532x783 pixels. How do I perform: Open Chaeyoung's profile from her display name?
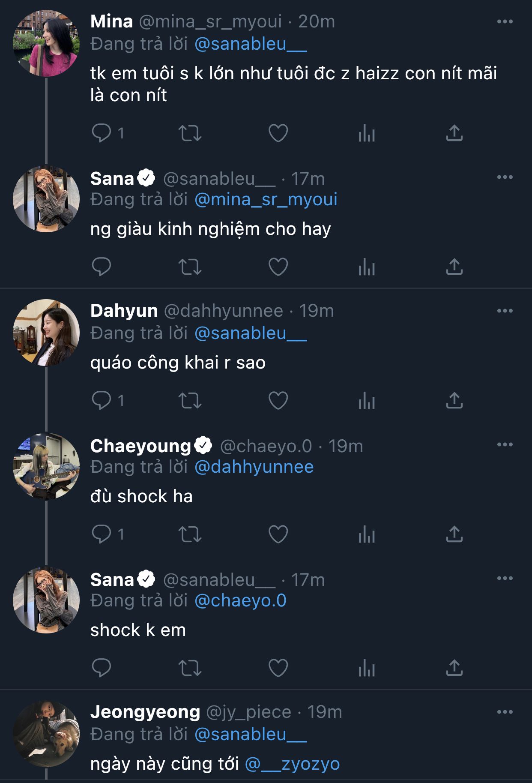[x=140, y=446]
